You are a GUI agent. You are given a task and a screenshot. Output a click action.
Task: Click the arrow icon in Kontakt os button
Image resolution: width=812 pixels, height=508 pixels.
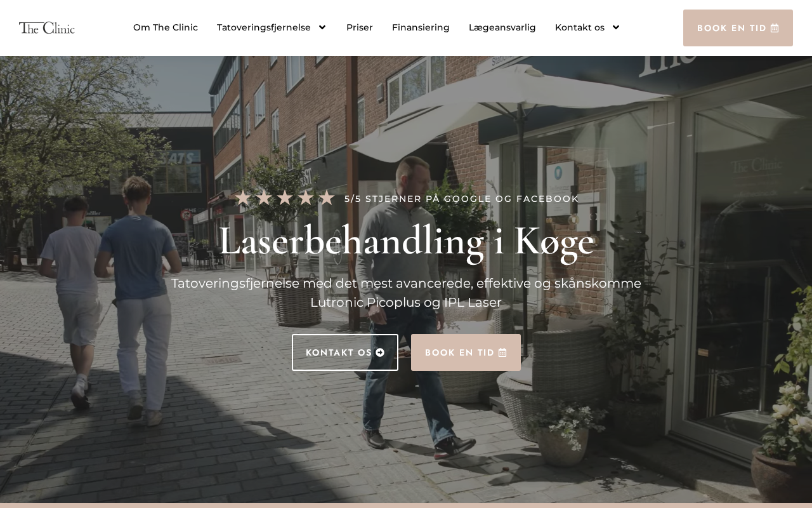tap(380, 352)
